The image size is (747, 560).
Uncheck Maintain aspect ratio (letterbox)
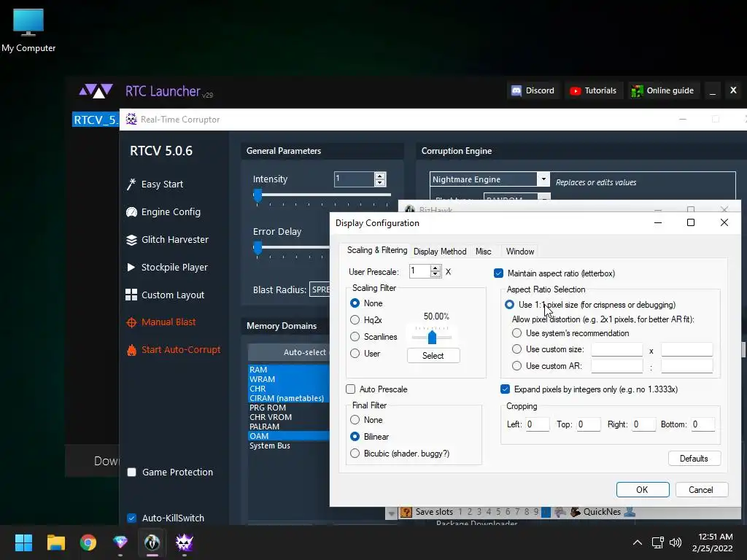tap(499, 273)
